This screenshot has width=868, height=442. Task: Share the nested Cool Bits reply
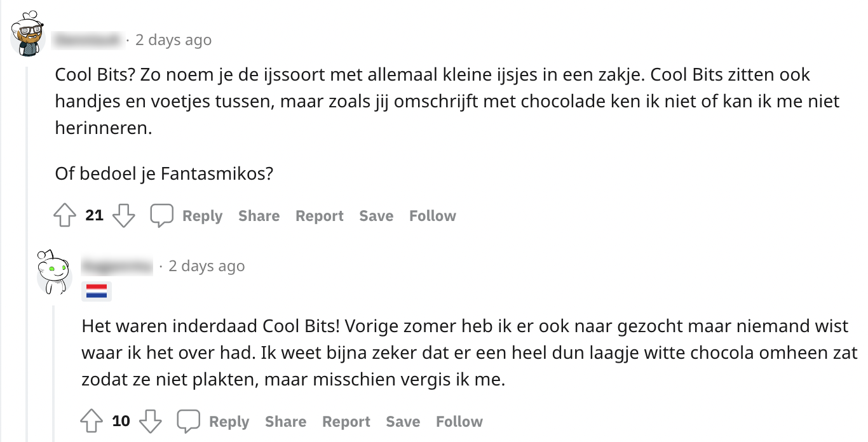[x=285, y=422]
